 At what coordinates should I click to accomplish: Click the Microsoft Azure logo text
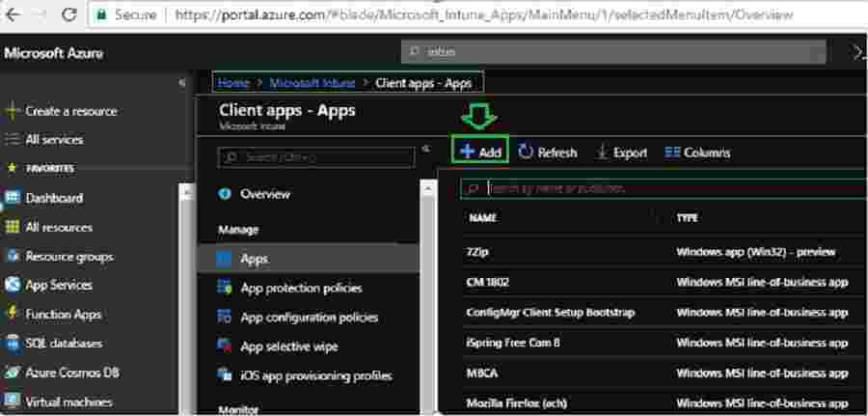point(53,54)
